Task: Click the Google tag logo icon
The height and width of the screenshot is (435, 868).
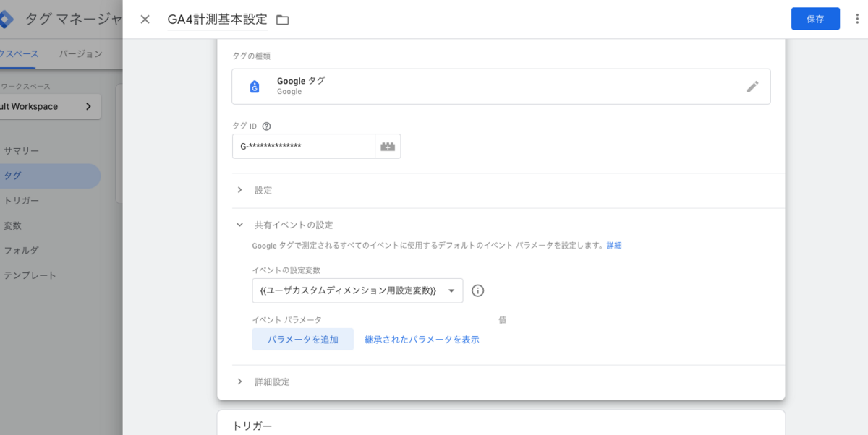Action: coord(255,87)
